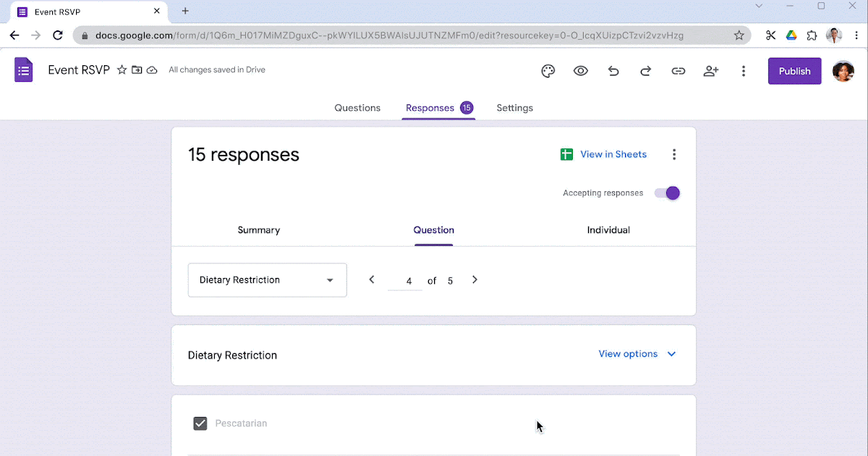Open Google Forms home icon
The image size is (868, 456).
tap(24, 70)
